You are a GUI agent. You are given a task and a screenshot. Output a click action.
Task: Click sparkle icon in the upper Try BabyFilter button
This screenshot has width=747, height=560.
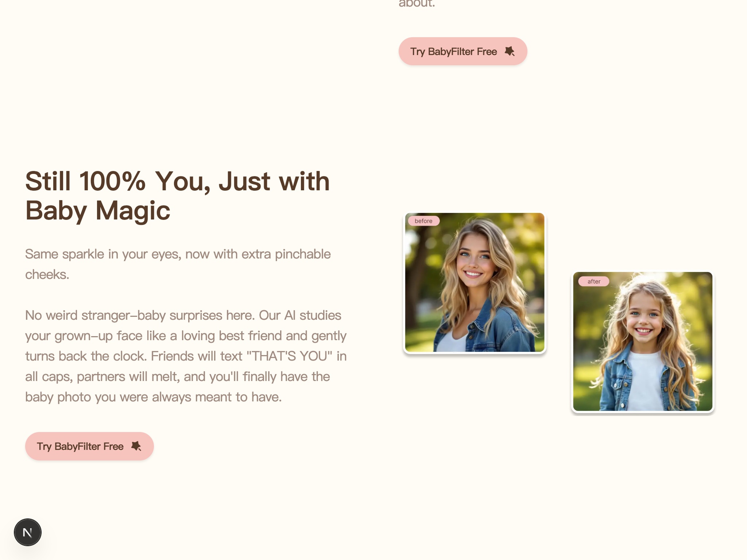[510, 51]
